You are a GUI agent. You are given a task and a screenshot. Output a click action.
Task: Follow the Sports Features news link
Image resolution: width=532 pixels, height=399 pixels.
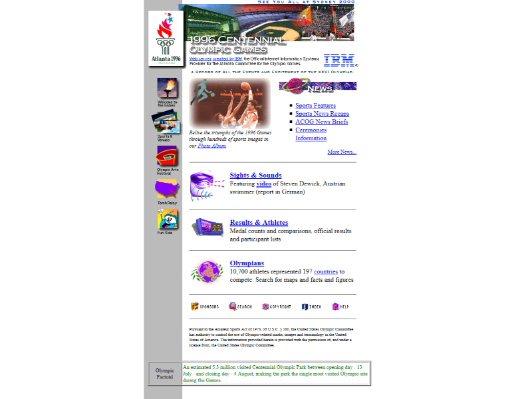tap(315, 106)
